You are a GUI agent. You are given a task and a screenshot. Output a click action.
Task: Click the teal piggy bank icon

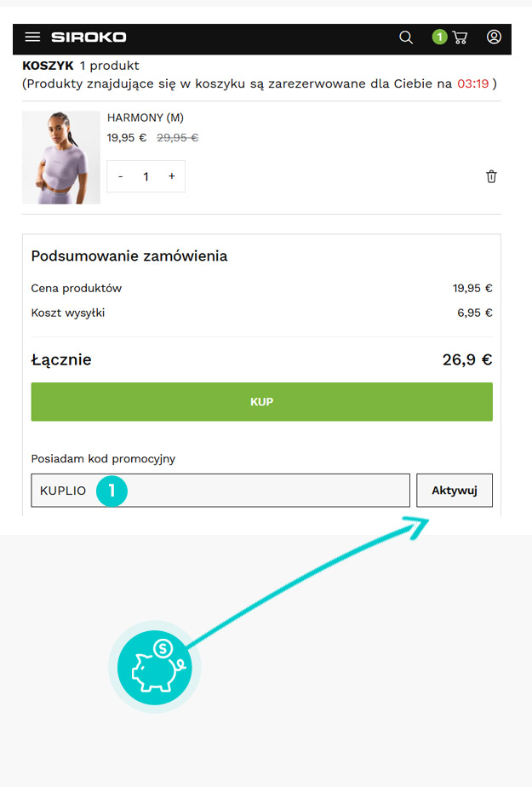click(x=154, y=665)
